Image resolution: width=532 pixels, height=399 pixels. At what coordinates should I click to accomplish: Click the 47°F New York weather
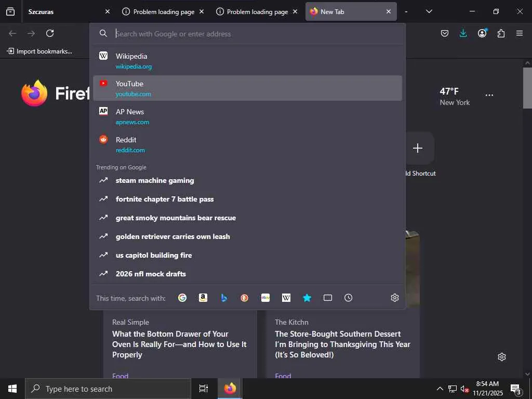(x=455, y=96)
